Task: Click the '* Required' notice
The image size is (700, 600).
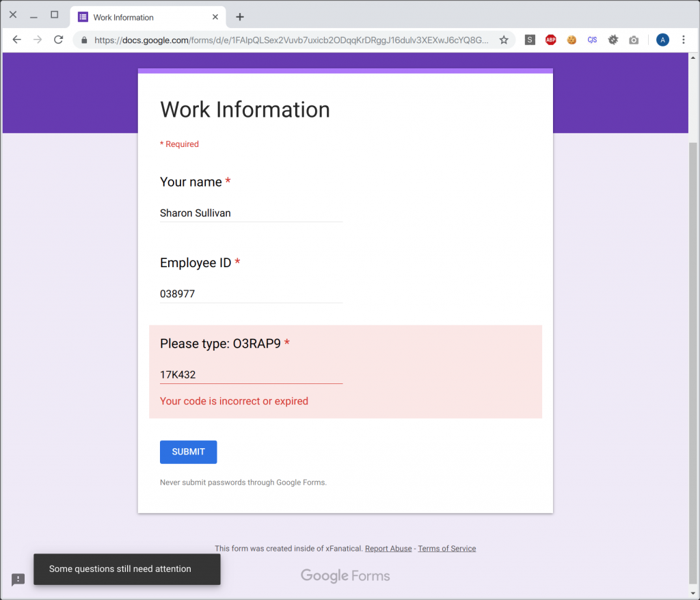Action: (179, 144)
